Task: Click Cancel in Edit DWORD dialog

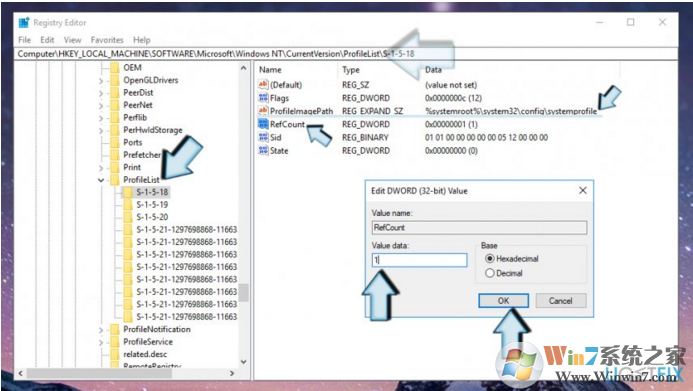Action: [560, 301]
